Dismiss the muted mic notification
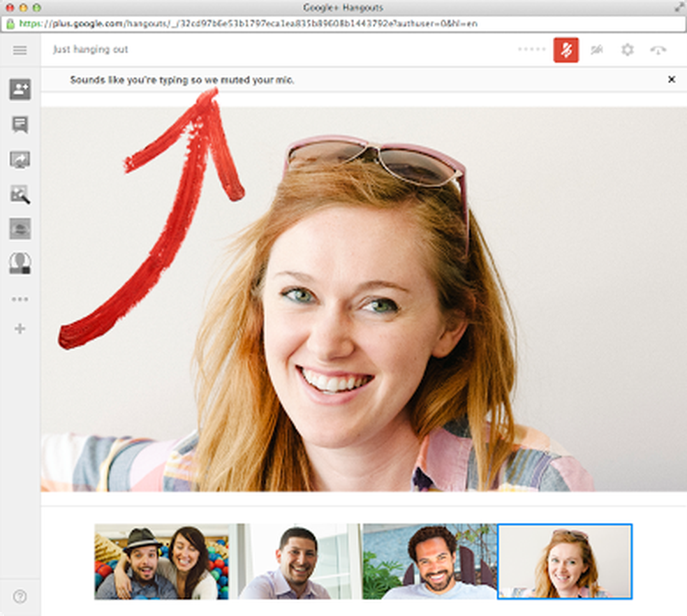The height and width of the screenshot is (616, 687). (x=671, y=80)
